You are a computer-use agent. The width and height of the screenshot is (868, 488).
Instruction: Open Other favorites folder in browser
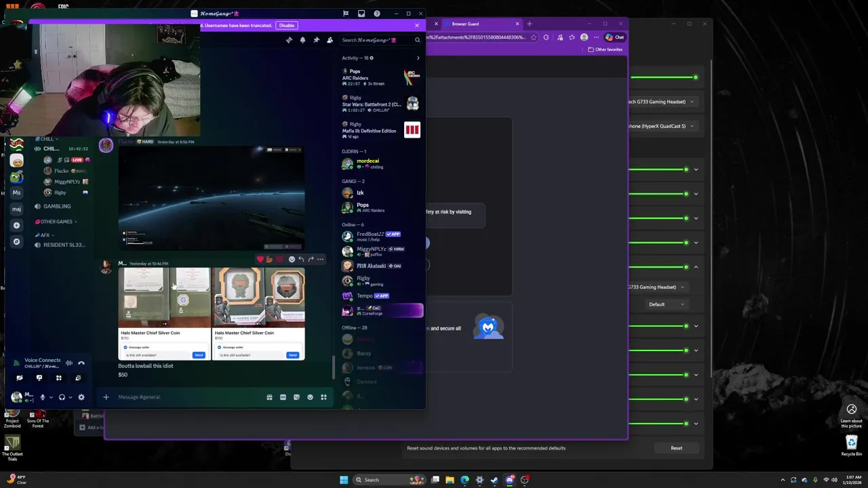point(605,49)
